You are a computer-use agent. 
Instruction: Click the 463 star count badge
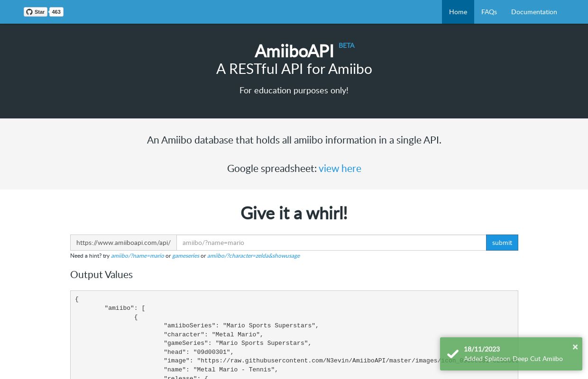click(x=56, y=12)
